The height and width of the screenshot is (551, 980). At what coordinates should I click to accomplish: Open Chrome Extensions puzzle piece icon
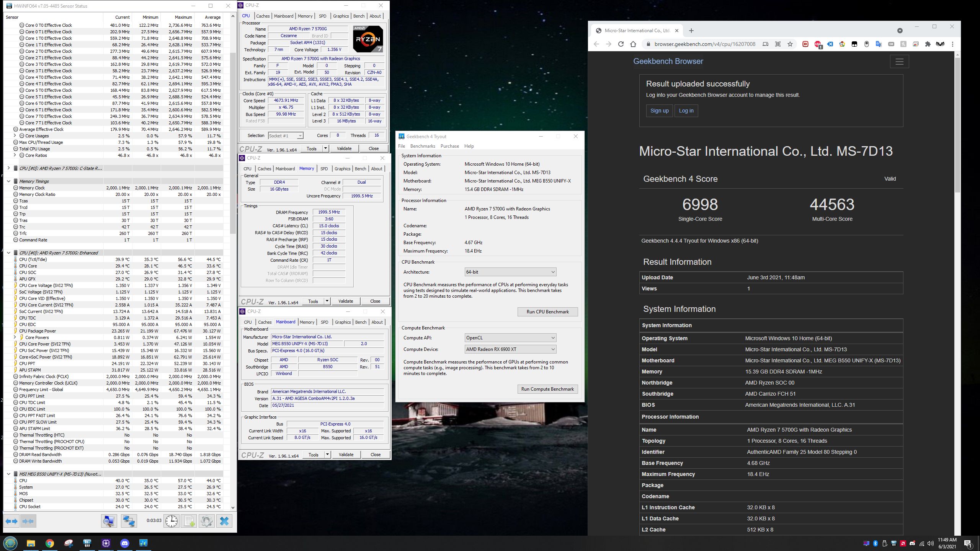click(928, 44)
